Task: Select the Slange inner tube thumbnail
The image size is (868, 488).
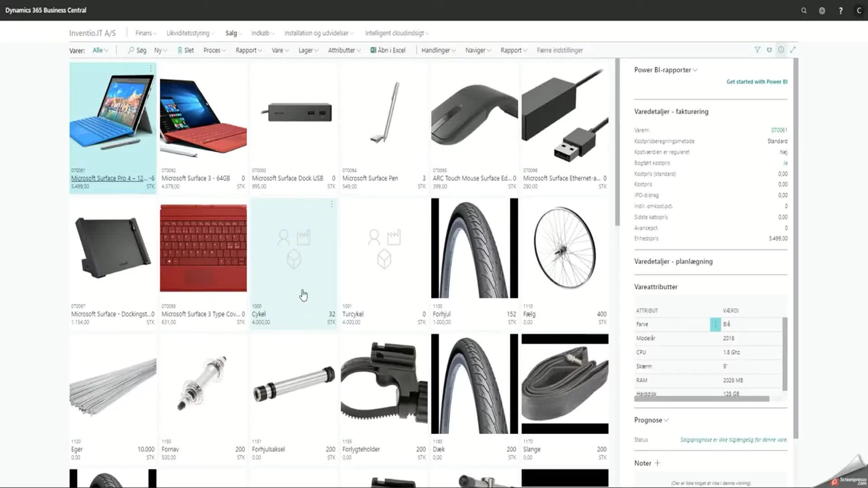Action: (565, 384)
